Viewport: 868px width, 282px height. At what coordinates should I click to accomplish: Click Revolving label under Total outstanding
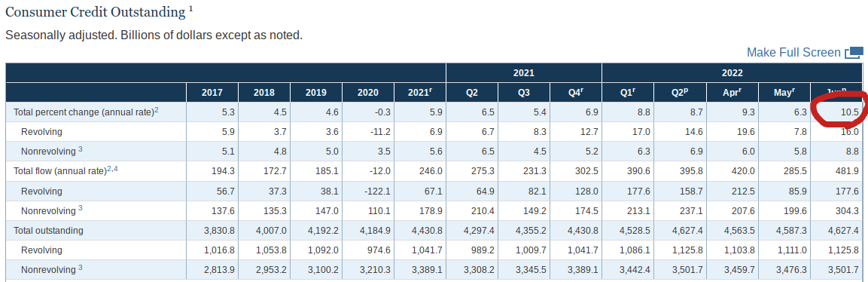pos(41,250)
